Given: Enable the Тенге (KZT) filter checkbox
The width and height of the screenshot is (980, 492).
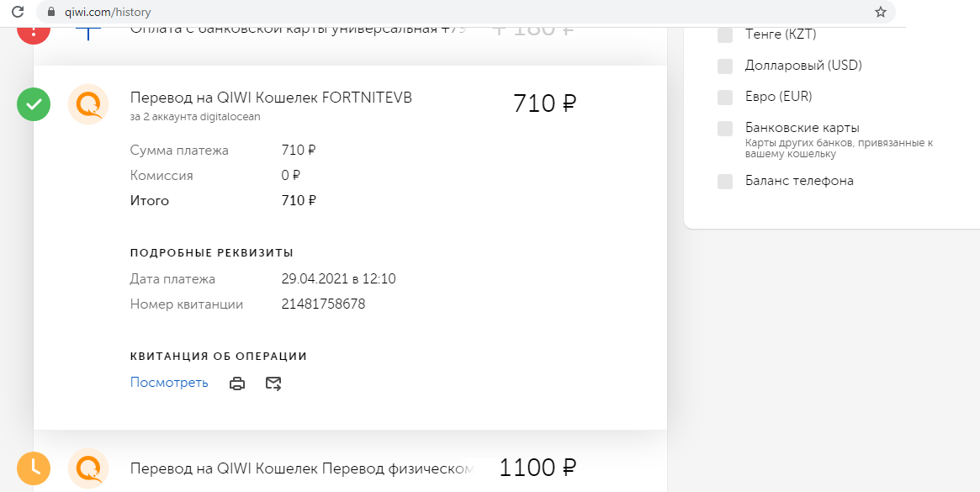Looking at the screenshot, I should click(724, 34).
